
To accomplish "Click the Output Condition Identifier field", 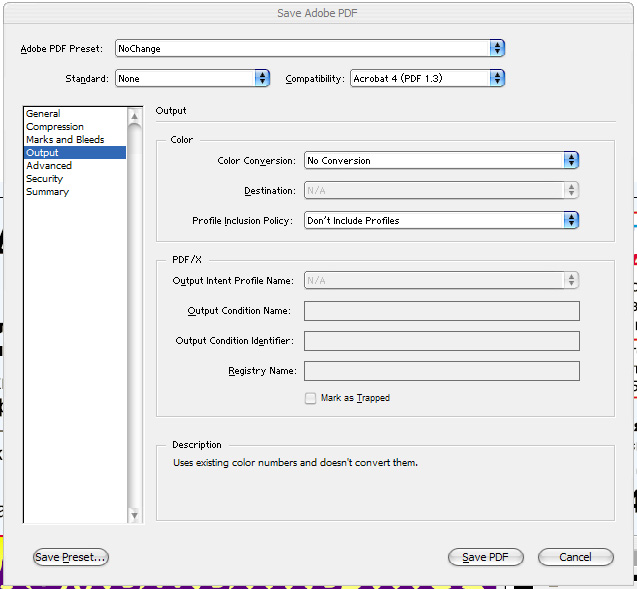I will [x=442, y=341].
